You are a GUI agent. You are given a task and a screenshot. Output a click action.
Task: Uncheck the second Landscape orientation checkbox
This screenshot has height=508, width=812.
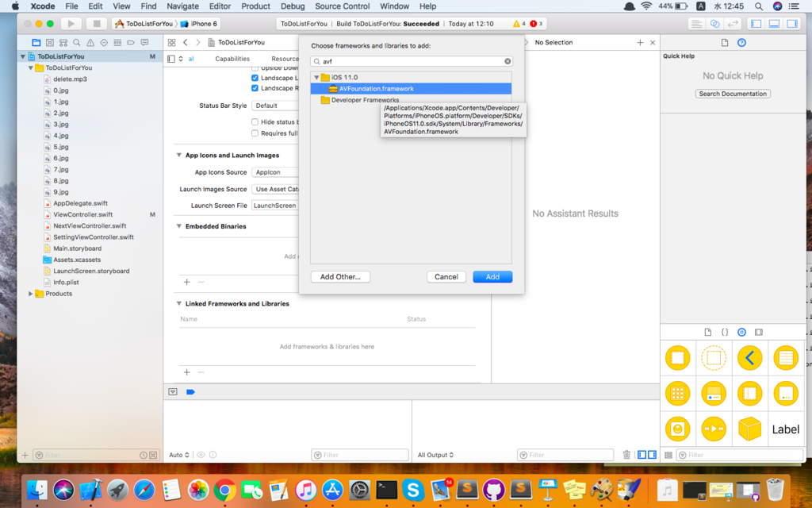pos(255,88)
